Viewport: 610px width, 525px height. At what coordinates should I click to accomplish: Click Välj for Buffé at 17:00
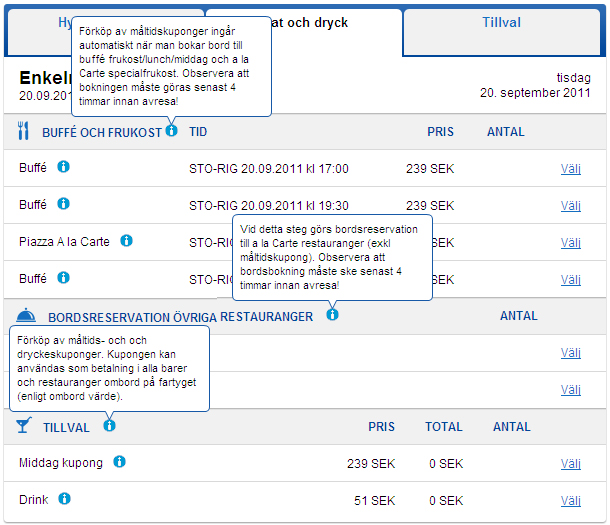(570, 168)
